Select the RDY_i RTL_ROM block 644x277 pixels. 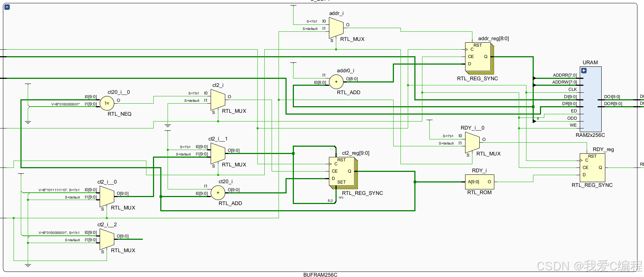[480, 182]
